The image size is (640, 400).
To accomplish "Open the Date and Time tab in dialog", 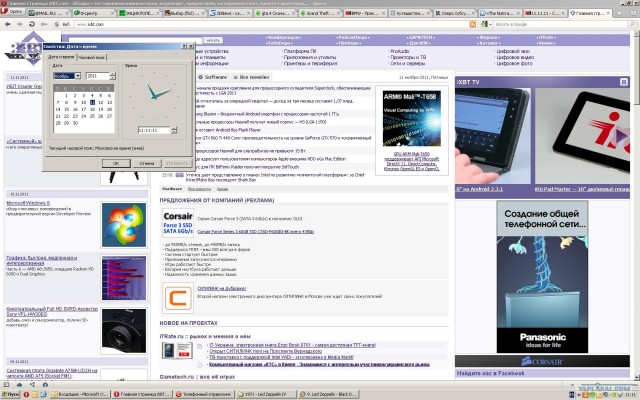I will tap(61, 57).
